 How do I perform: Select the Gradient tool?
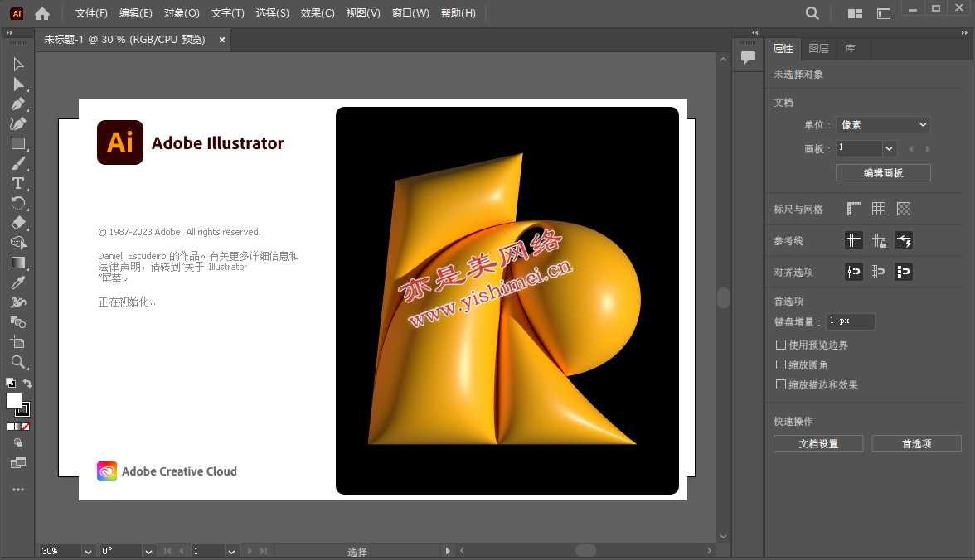point(18,263)
